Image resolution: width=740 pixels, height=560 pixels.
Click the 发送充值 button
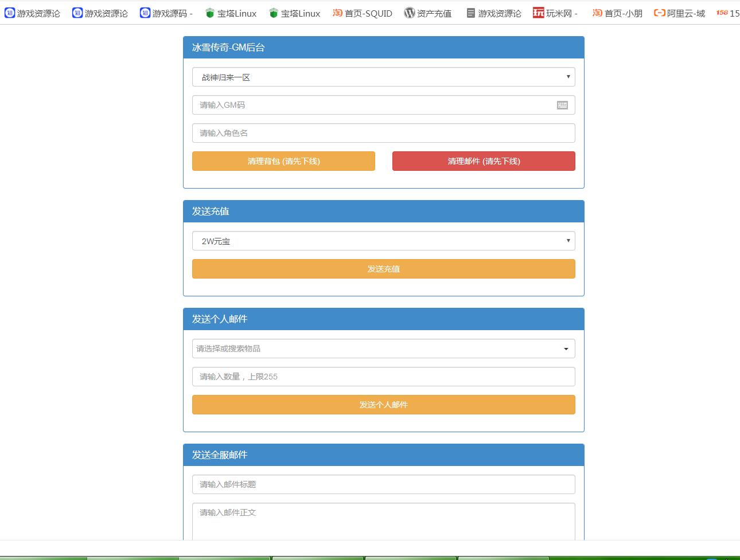383,269
